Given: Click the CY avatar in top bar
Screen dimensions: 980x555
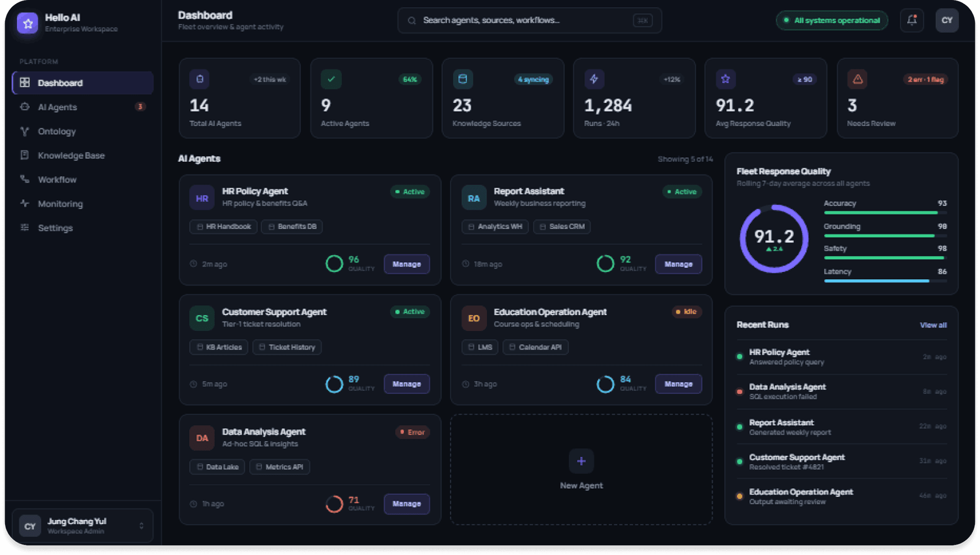Looking at the screenshot, I should pos(947,20).
